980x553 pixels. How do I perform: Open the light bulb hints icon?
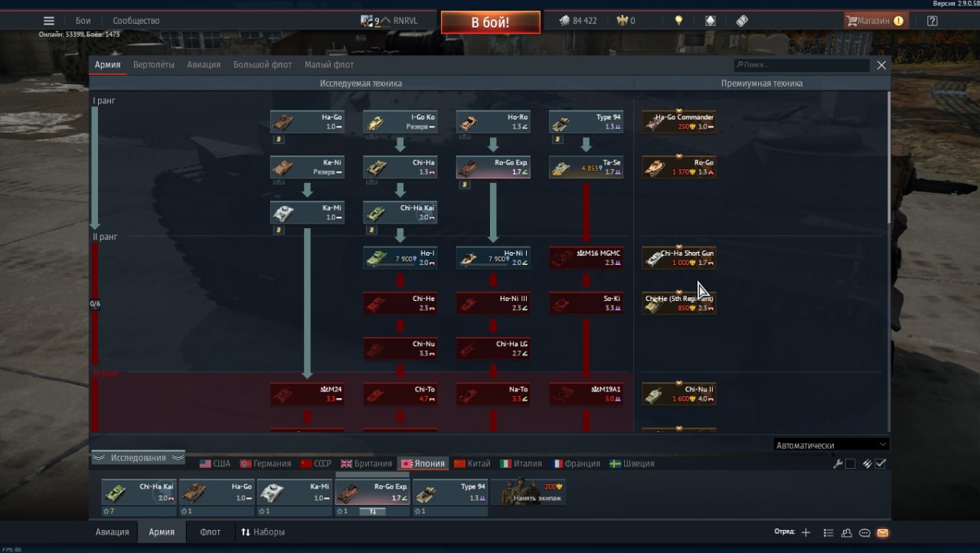[678, 21]
